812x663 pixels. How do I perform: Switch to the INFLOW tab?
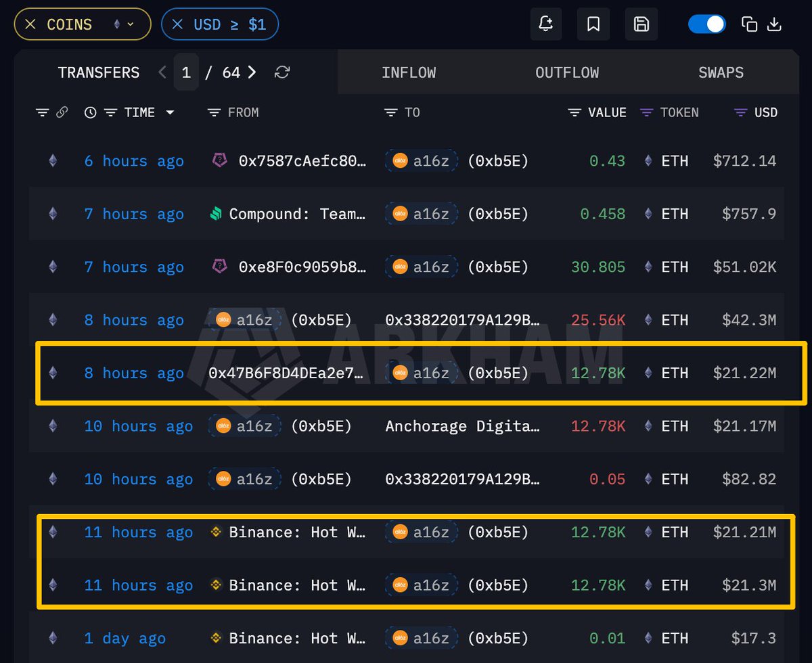(409, 72)
